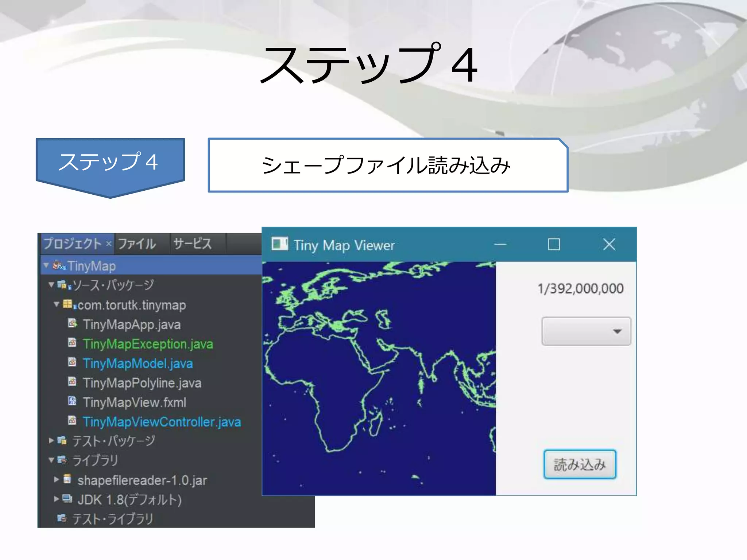Select the com.torutk.tinymap package label
The height and width of the screenshot is (560, 747).
[132, 305]
